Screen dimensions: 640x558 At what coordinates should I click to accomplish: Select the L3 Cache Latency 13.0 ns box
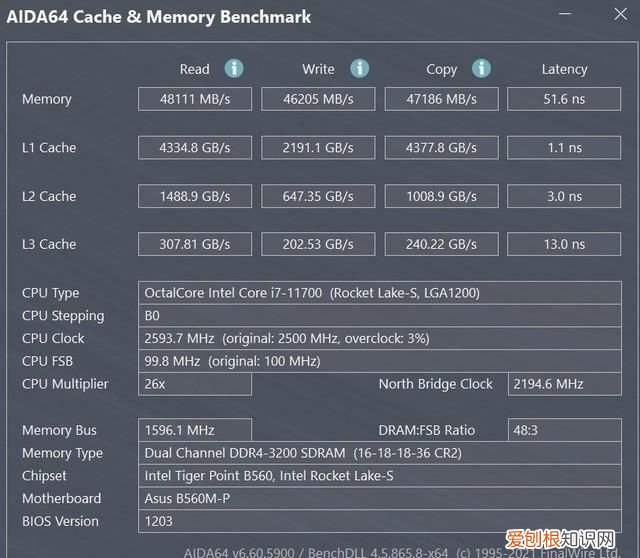click(564, 244)
